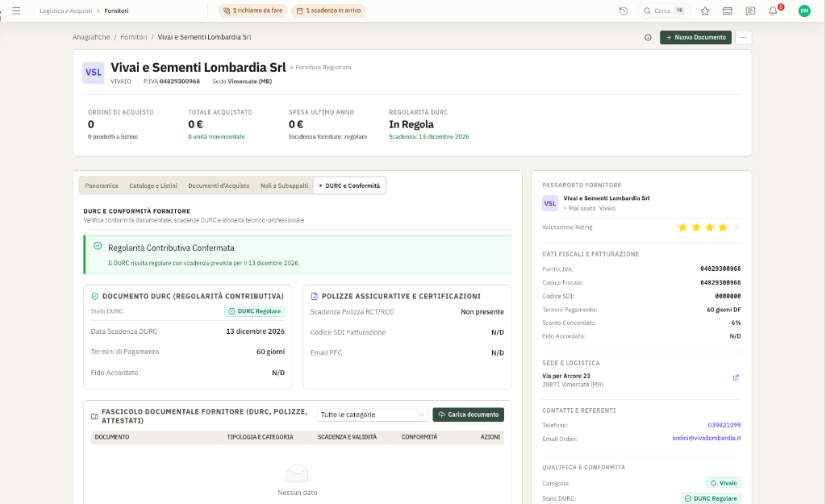Screen dimensions: 826x504
Task: Open the notifications bell
Action: tap(773, 10)
